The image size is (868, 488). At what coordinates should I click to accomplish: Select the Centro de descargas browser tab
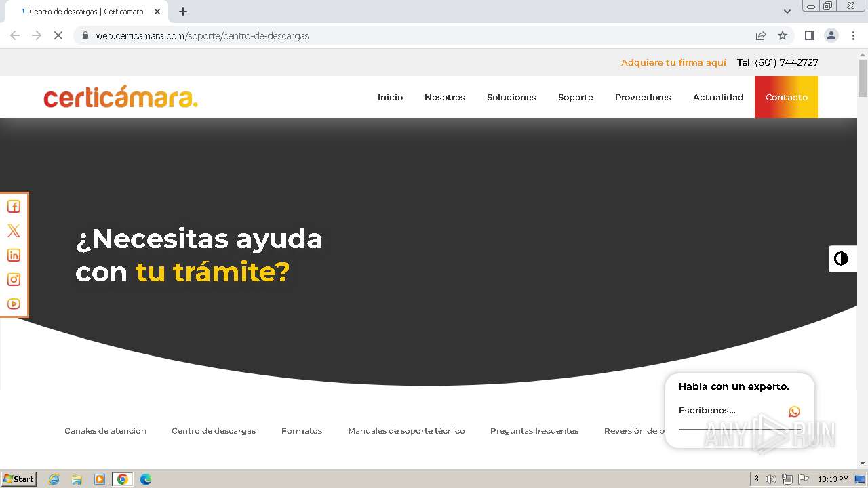(87, 12)
